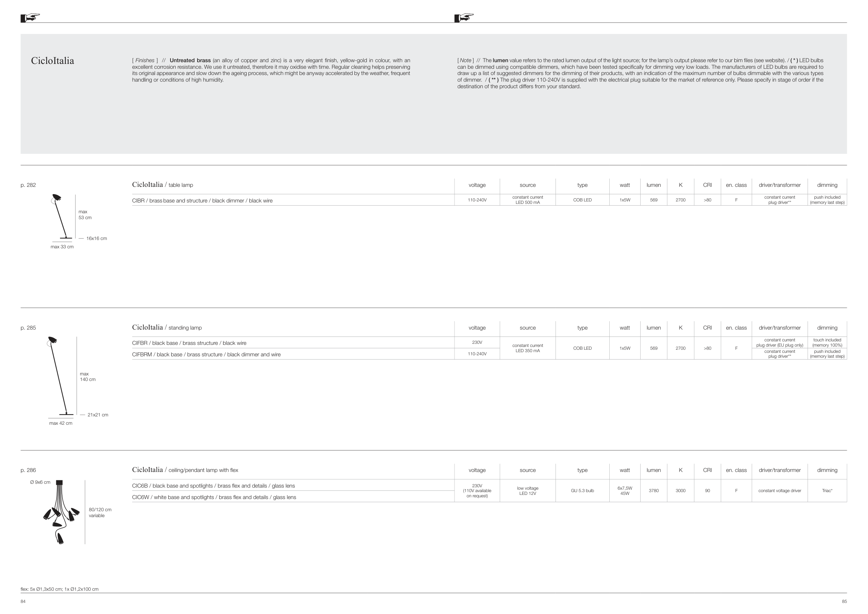Image resolution: width=868 pixels, height=614 pixels.
Task: Click the Triac* dimming cell
Action: [x=827, y=491]
